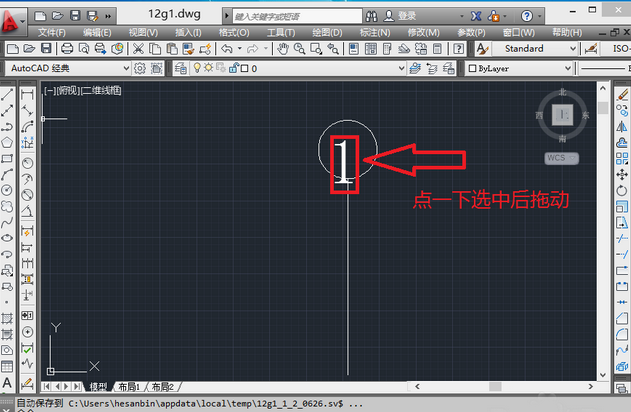
Task: Select the Revision Cloud tool
Action: click(7, 206)
